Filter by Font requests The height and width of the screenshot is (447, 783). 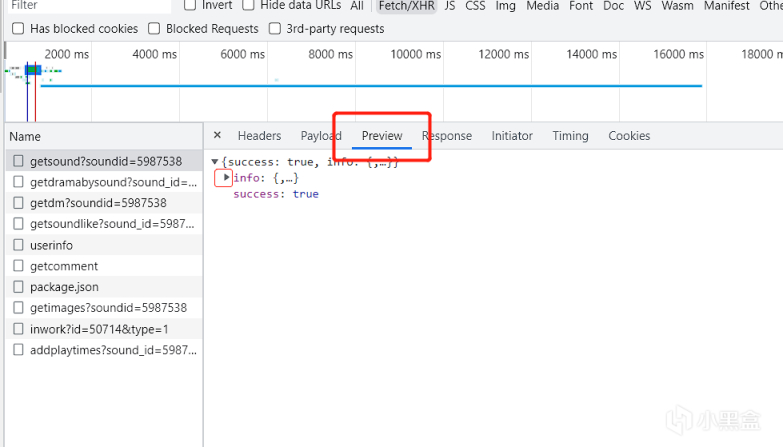coord(581,5)
